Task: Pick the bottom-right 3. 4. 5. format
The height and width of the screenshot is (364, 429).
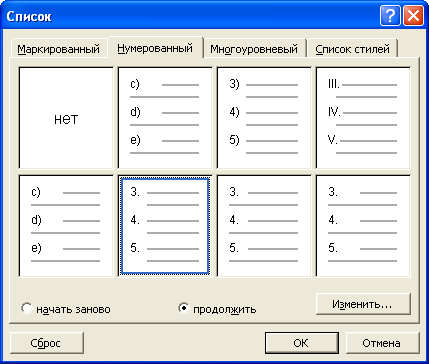Action: coord(363,226)
